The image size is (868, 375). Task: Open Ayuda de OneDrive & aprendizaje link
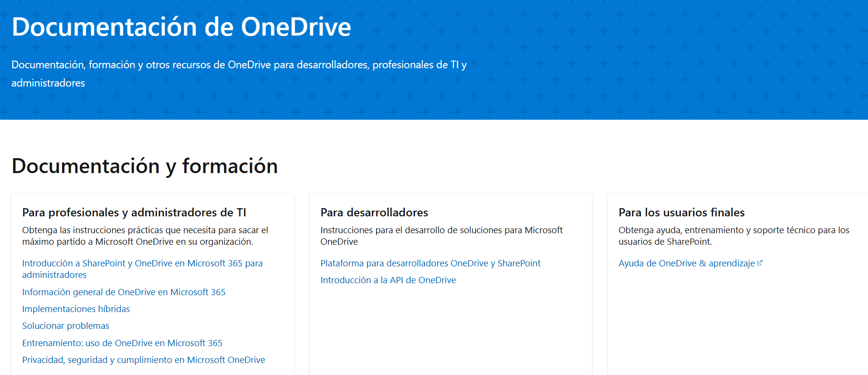[x=687, y=263]
